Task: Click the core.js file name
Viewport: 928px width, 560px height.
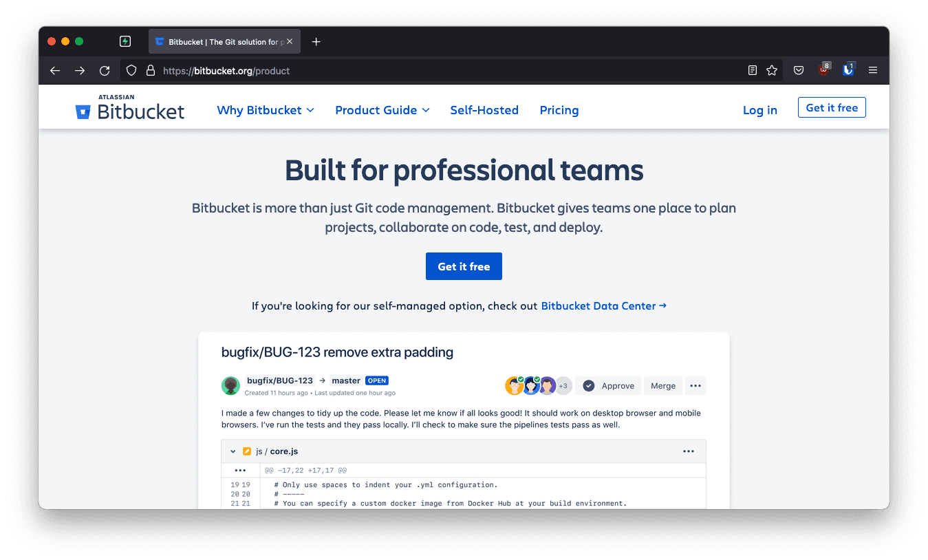Action: [x=284, y=451]
